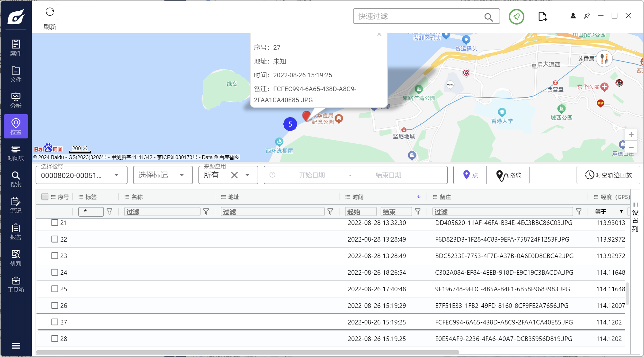This screenshot has height=357, width=644.
Task: Click the filter funnel icon for 地址 column
Action: pyautogui.click(x=330, y=211)
